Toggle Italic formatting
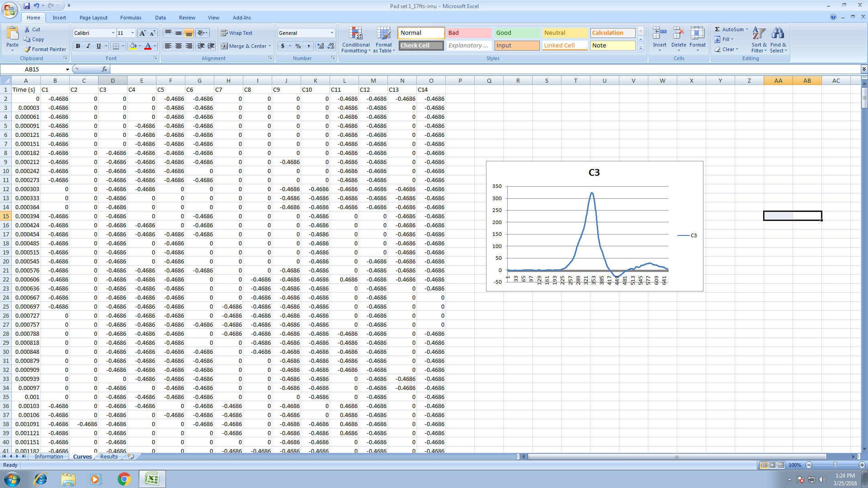Image resolution: width=868 pixels, height=488 pixels. click(88, 46)
